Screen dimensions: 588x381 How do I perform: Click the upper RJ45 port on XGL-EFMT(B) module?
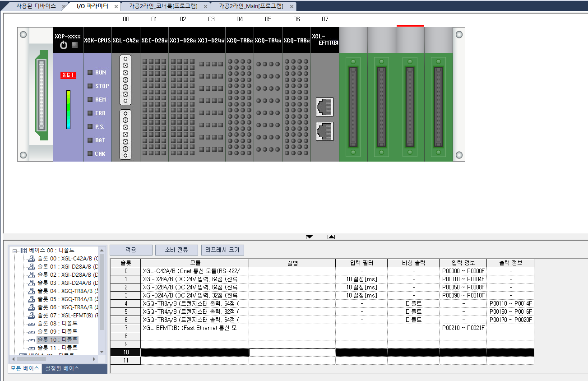coord(325,107)
